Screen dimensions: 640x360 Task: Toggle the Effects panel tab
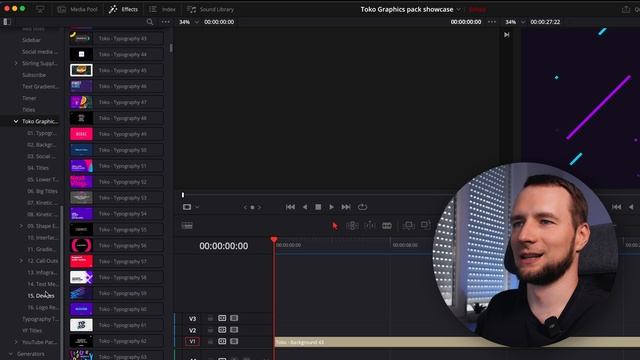pos(123,9)
